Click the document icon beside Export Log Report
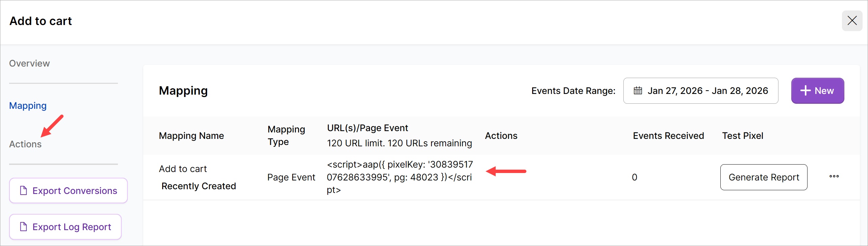Image resolution: width=868 pixels, height=246 pixels. (x=24, y=227)
